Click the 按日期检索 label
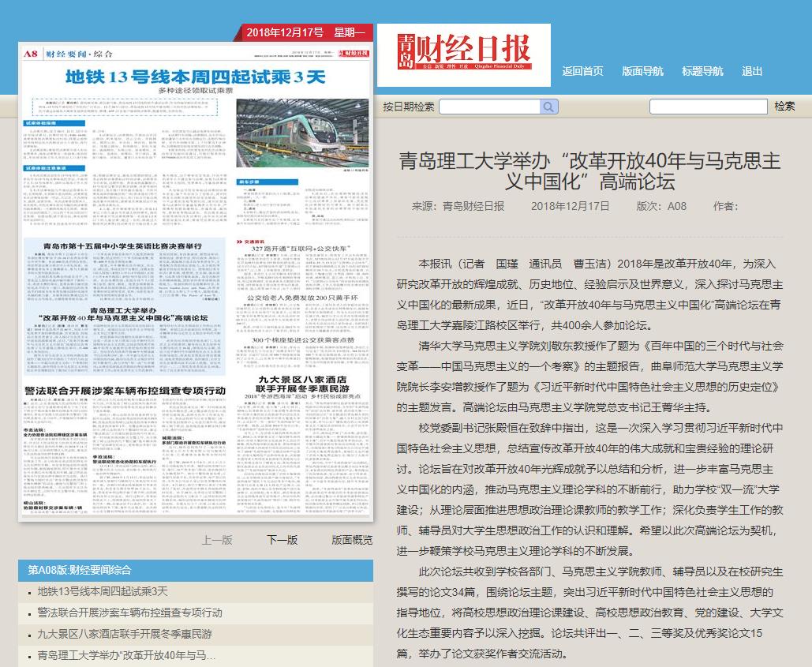812x667 pixels. [409, 107]
